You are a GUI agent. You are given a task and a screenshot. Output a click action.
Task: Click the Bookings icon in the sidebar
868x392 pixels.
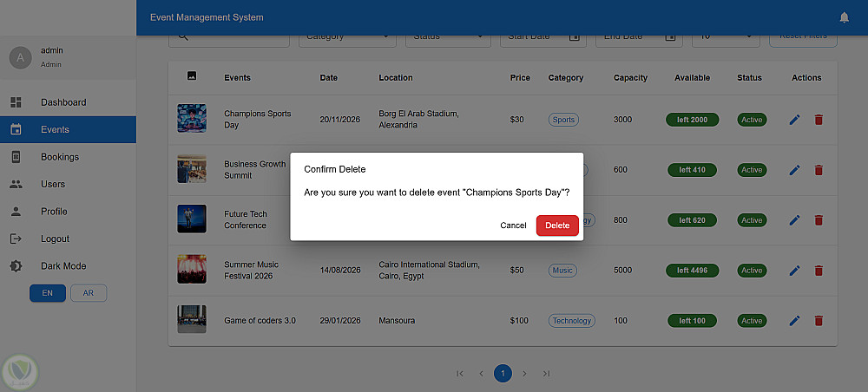point(16,157)
